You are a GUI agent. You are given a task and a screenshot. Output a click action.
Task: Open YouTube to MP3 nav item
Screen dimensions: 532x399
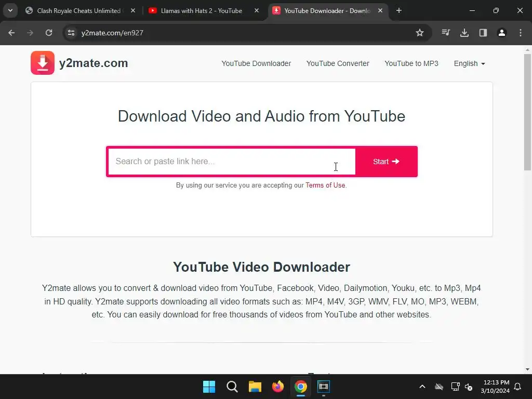[x=411, y=63]
